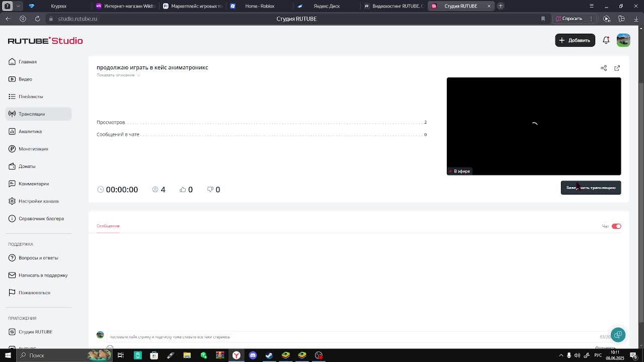Bookmark this page
The image size is (644, 362).
543,19
